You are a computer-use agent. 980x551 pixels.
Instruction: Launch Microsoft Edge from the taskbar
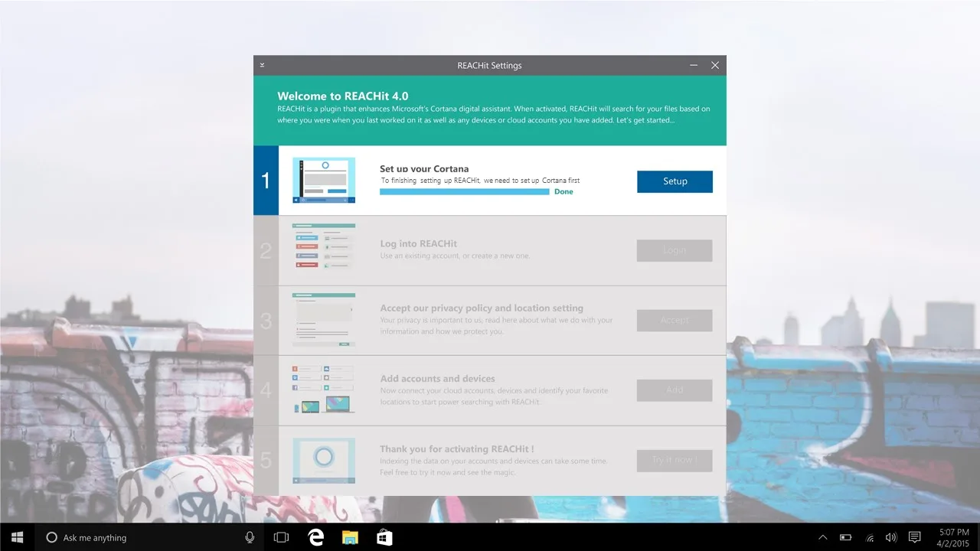[x=315, y=537]
